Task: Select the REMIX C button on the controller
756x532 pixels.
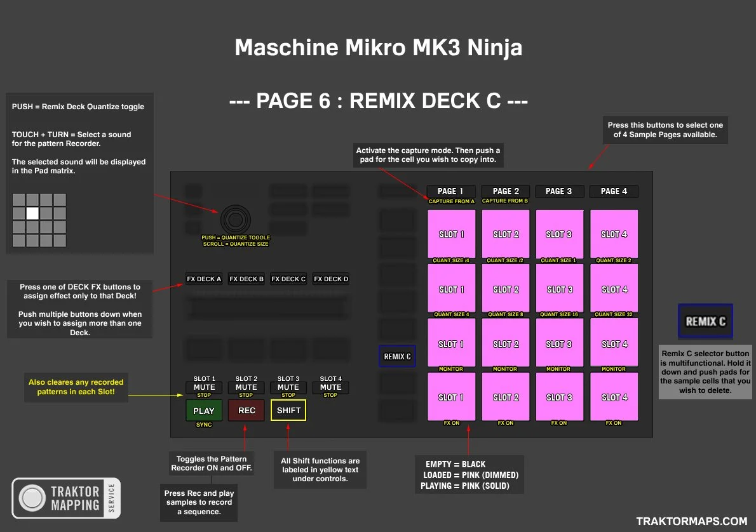Action: click(x=397, y=356)
